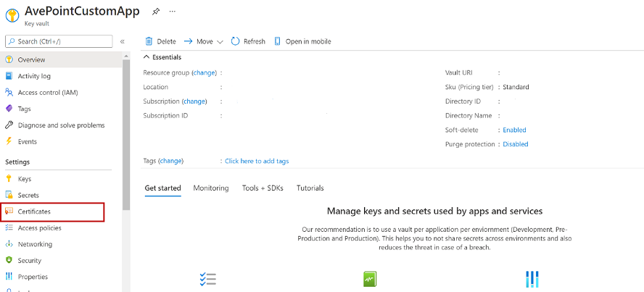Click the pin icon next to AvePointCustomApp

click(x=156, y=12)
